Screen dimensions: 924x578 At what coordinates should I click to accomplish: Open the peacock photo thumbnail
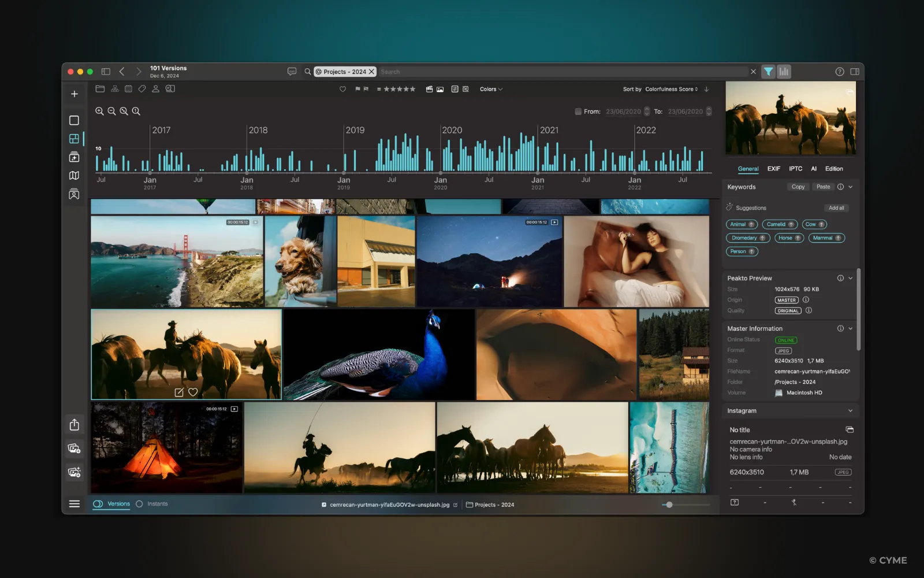(379, 354)
